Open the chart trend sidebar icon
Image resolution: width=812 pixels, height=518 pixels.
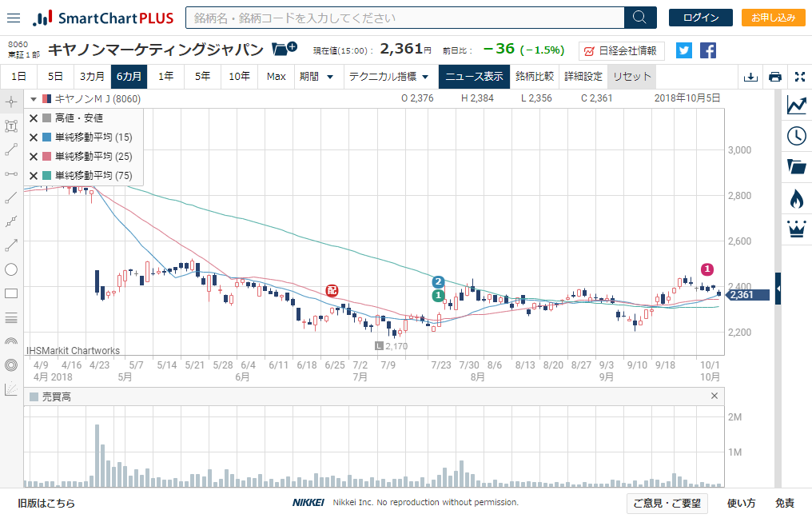click(x=797, y=106)
